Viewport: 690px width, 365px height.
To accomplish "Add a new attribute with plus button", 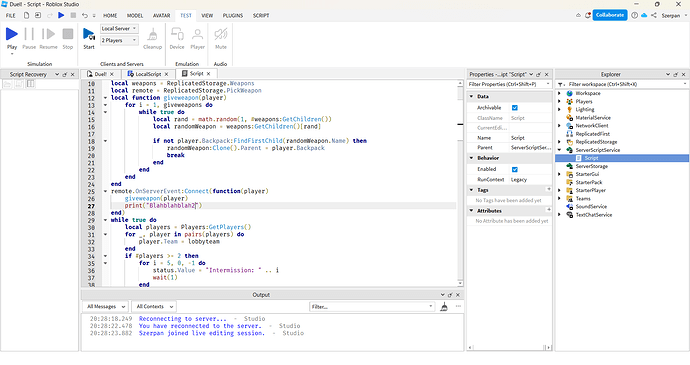I will [549, 210].
